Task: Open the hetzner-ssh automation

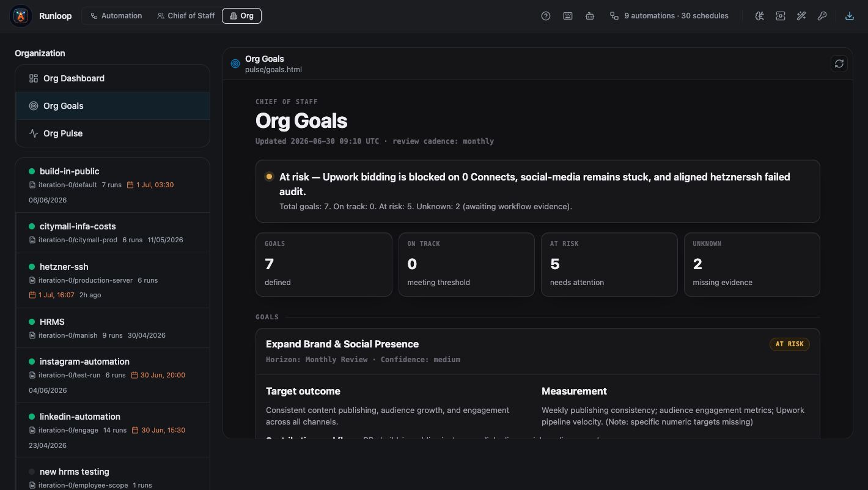Action: pyautogui.click(x=112, y=281)
